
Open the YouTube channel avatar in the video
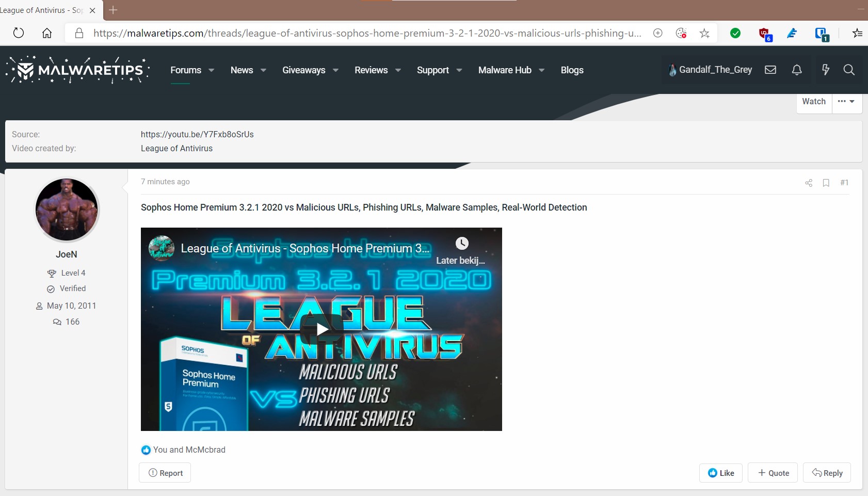click(162, 249)
